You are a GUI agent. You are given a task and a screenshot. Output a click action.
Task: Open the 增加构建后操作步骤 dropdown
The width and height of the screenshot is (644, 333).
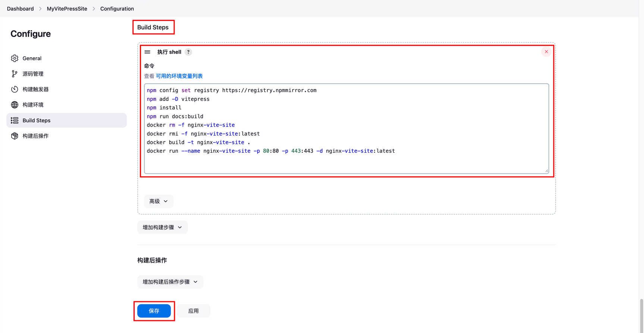click(170, 282)
